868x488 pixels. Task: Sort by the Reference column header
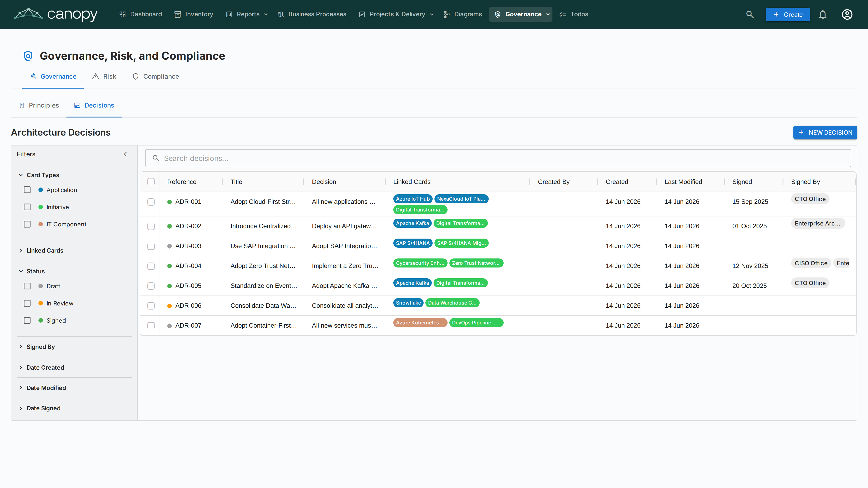coord(182,182)
